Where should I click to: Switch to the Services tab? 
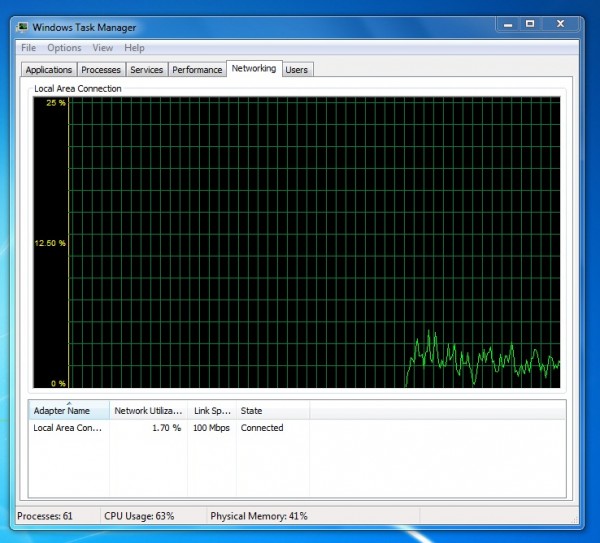point(147,70)
